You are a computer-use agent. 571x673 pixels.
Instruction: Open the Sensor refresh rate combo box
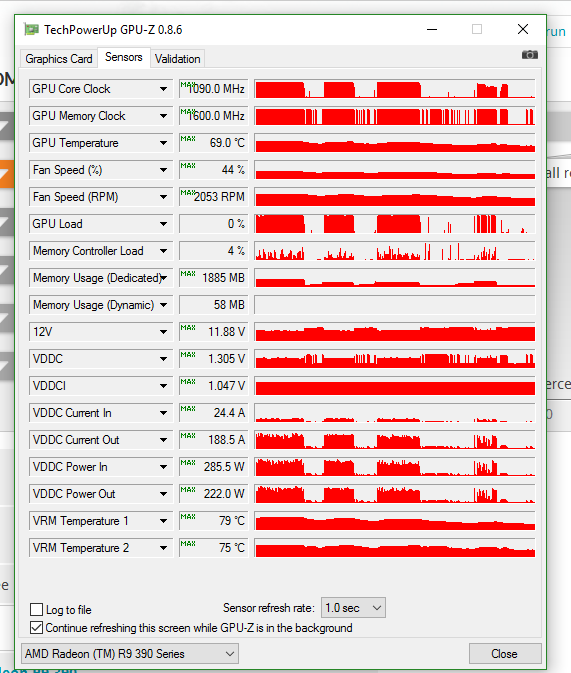coord(353,608)
